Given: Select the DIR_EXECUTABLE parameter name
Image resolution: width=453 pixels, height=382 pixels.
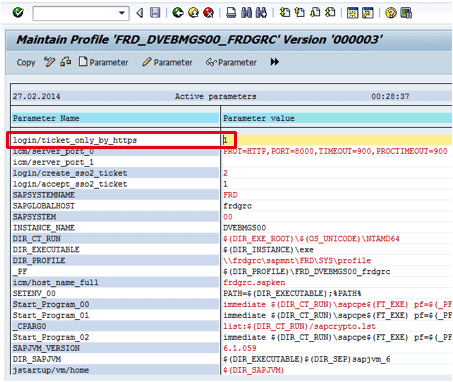Looking at the screenshot, I should tap(46, 250).
